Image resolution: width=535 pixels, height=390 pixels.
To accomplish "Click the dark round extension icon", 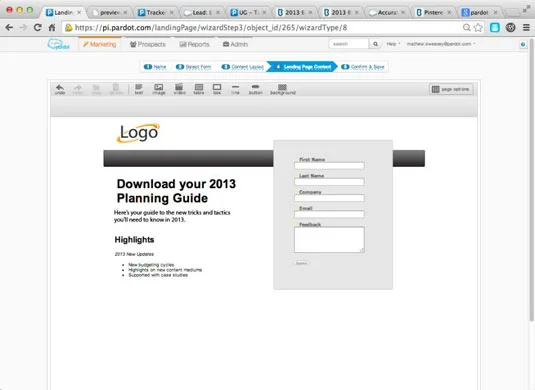I will tap(510, 28).
